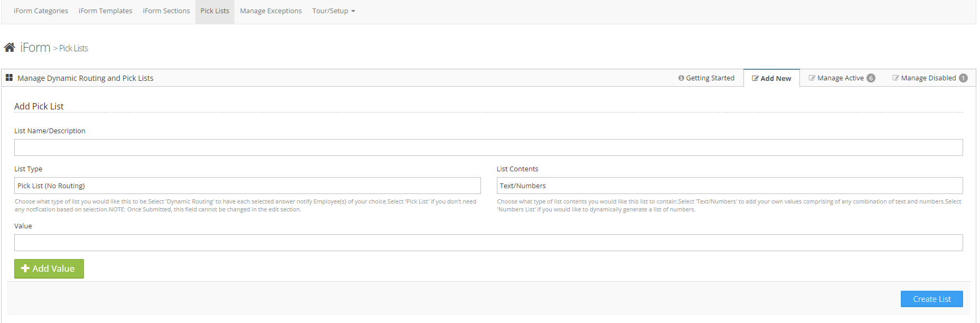Select Pick Lists in top navigation bar
980x323 pixels.
[x=215, y=11]
